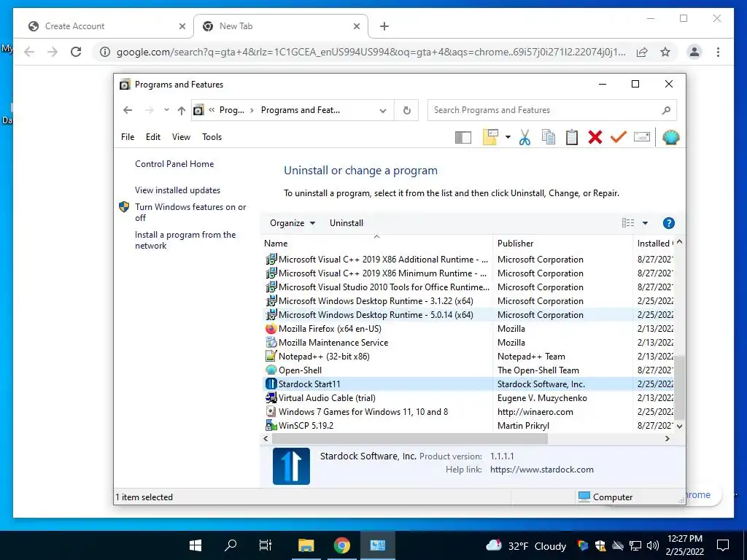
Task: Select Windows 7 Games for Windows entry
Action: tap(469, 411)
